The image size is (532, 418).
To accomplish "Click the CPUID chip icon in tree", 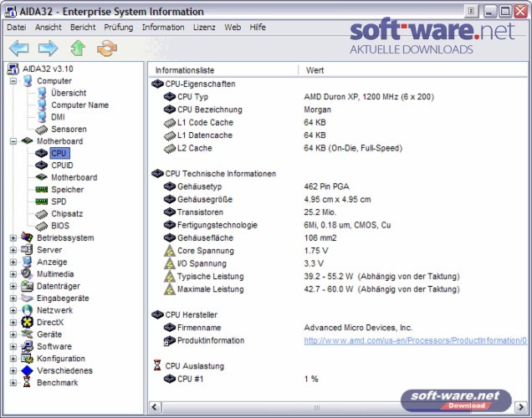I will [41, 166].
